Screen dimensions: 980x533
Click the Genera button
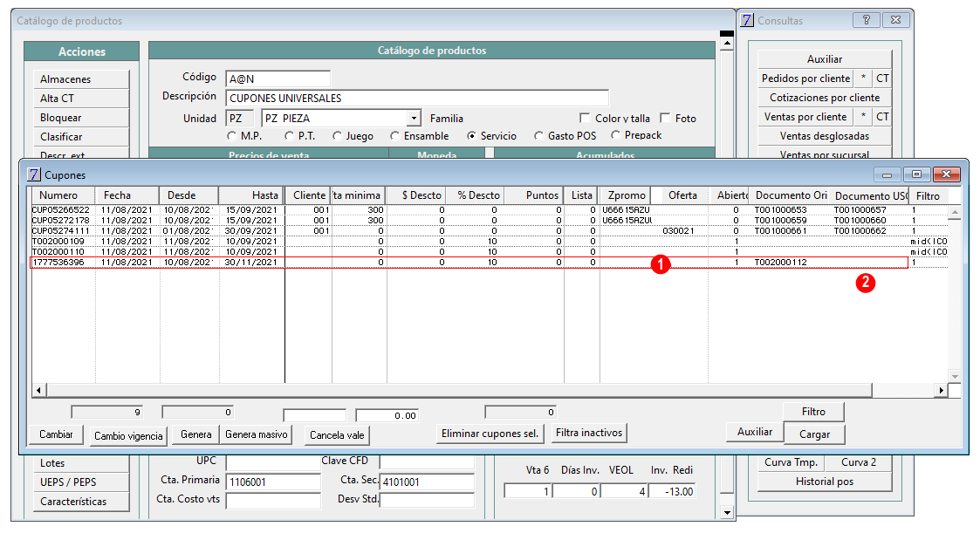[x=196, y=434]
